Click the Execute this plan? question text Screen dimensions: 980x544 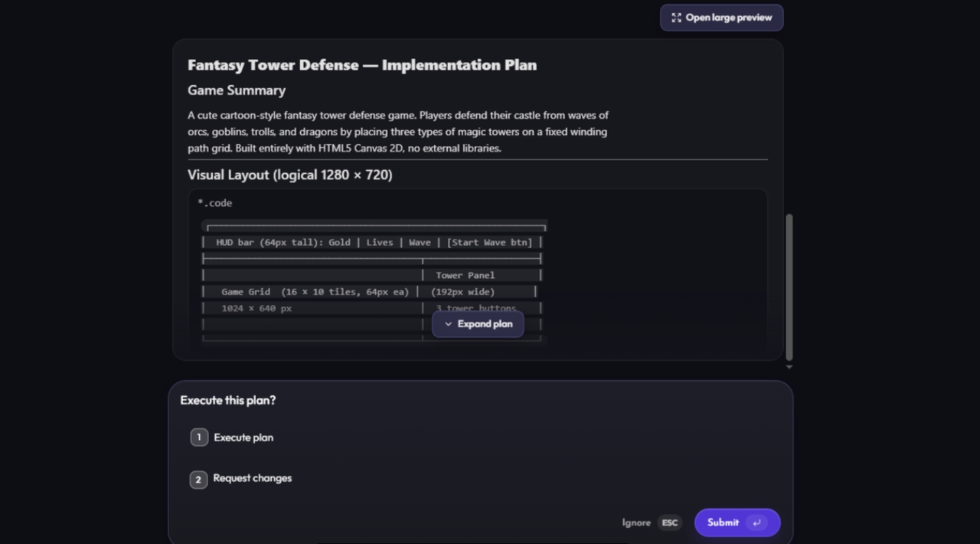[227, 400]
